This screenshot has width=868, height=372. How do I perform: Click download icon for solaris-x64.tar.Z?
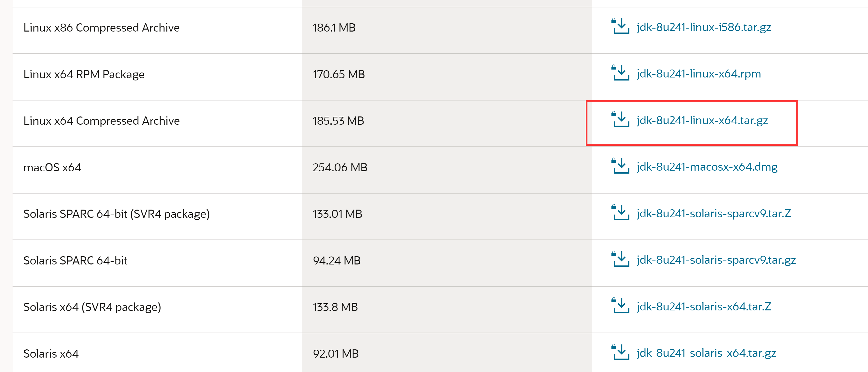[620, 306]
